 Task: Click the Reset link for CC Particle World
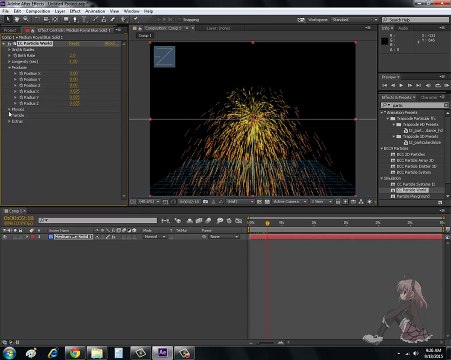(x=74, y=44)
